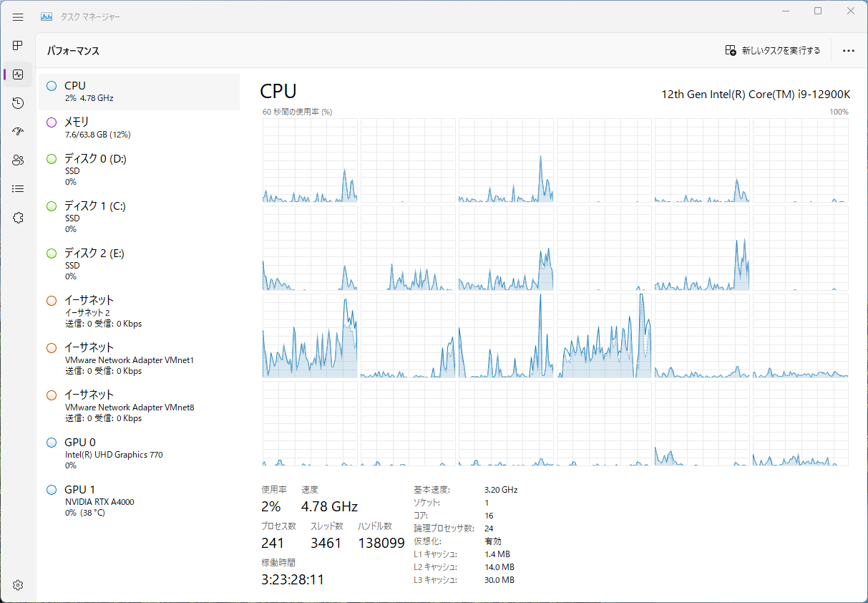Open the three-dots more options menu
Viewport: 868px width, 603px height.
[849, 51]
